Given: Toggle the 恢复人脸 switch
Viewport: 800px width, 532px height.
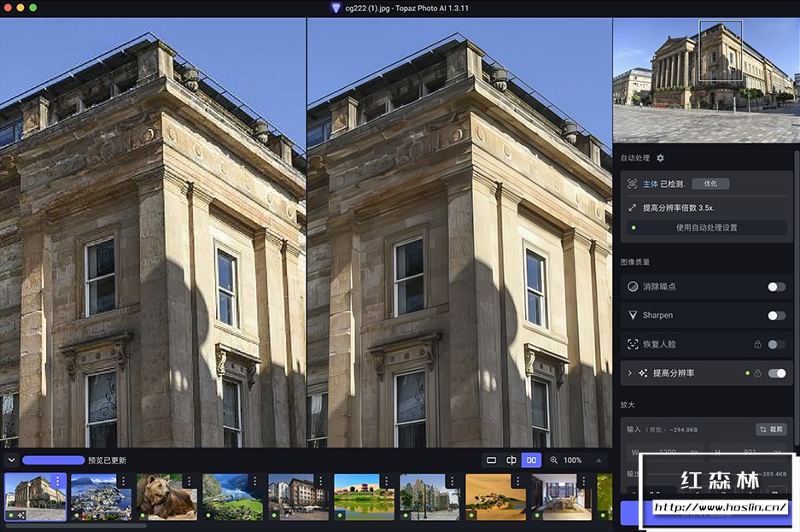Looking at the screenshot, I should 777,345.
